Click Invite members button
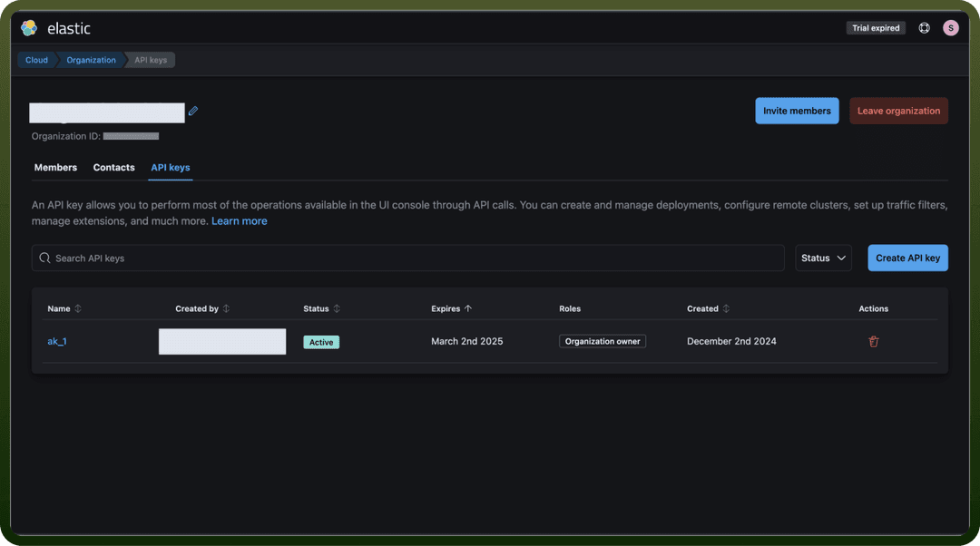 797,111
